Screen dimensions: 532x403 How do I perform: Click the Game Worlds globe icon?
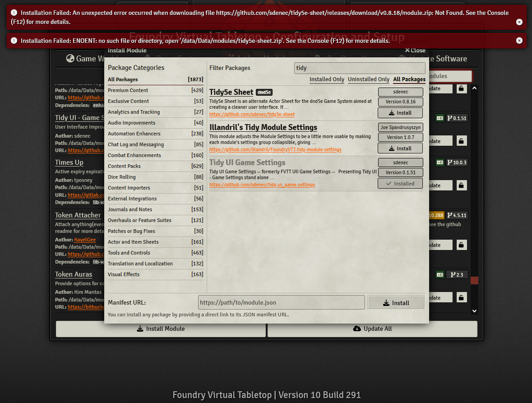click(x=70, y=58)
